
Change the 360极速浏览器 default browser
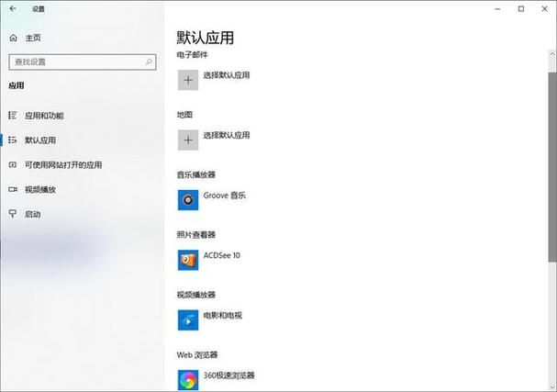228,375
